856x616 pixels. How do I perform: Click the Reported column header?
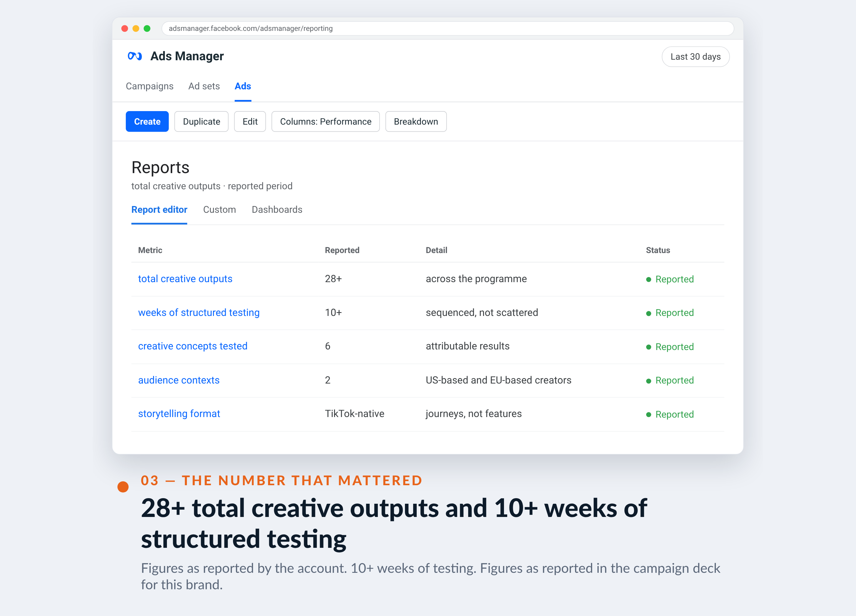(x=342, y=250)
